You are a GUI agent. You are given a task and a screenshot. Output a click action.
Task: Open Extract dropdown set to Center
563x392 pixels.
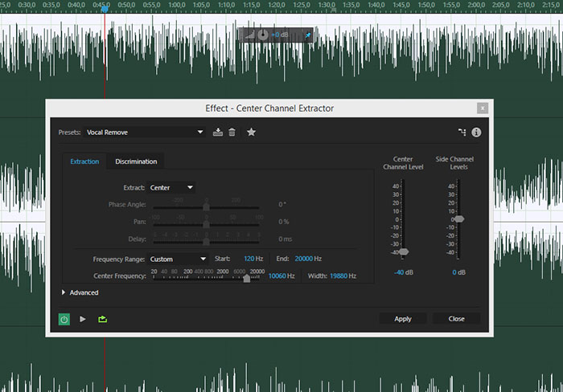pyautogui.click(x=171, y=188)
